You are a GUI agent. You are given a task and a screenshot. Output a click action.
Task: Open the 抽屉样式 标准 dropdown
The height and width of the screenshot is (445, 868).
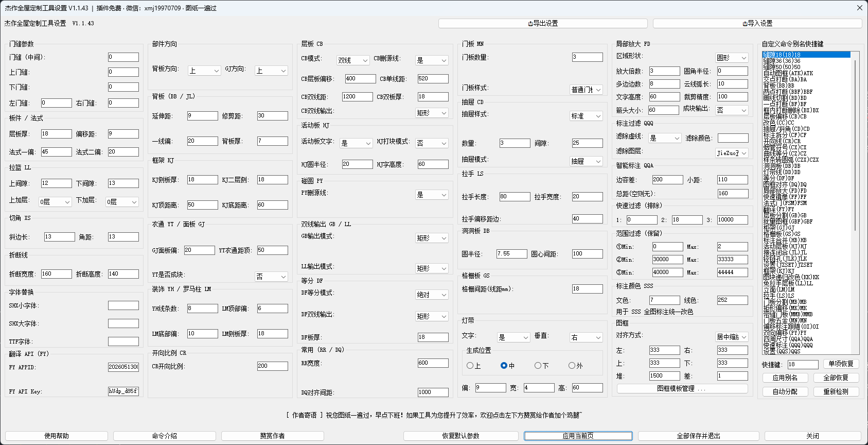pyautogui.click(x=587, y=116)
